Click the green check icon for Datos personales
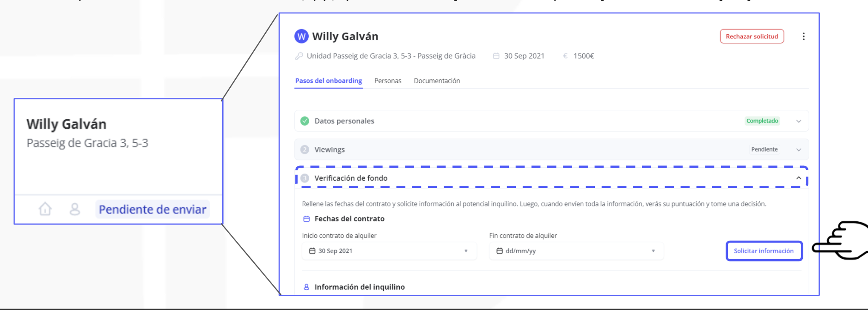Screen dimensions: 868x310 (305, 121)
